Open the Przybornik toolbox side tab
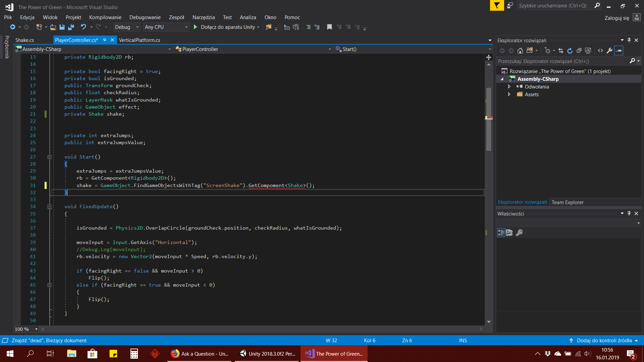 (7, 47)
